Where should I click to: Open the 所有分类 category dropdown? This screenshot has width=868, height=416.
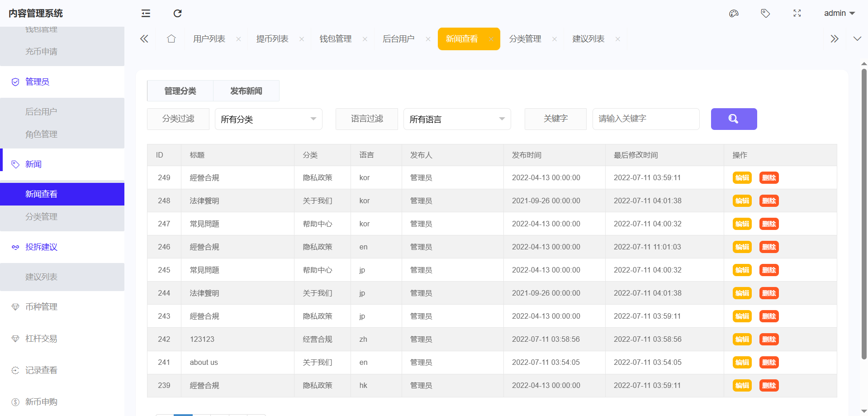268,119
